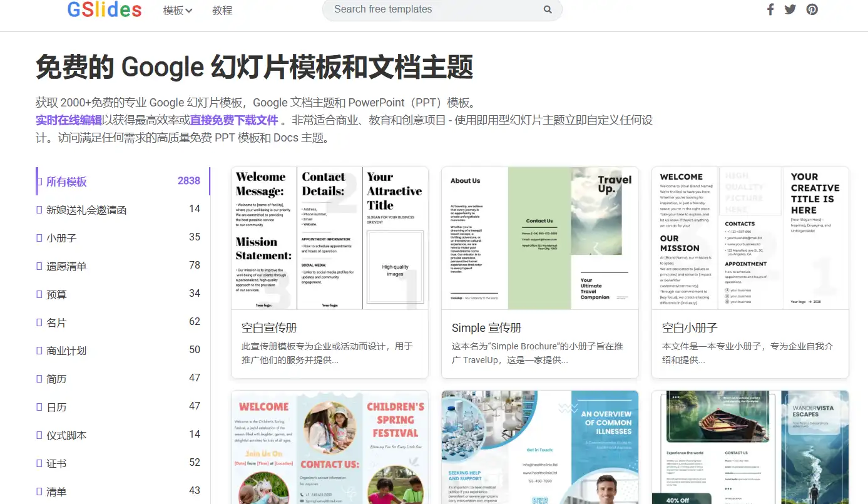Click the 直接免费下载文件 link
Image resolution: width=868 pixels, height=504 pixels.
[x=234, y=120]
